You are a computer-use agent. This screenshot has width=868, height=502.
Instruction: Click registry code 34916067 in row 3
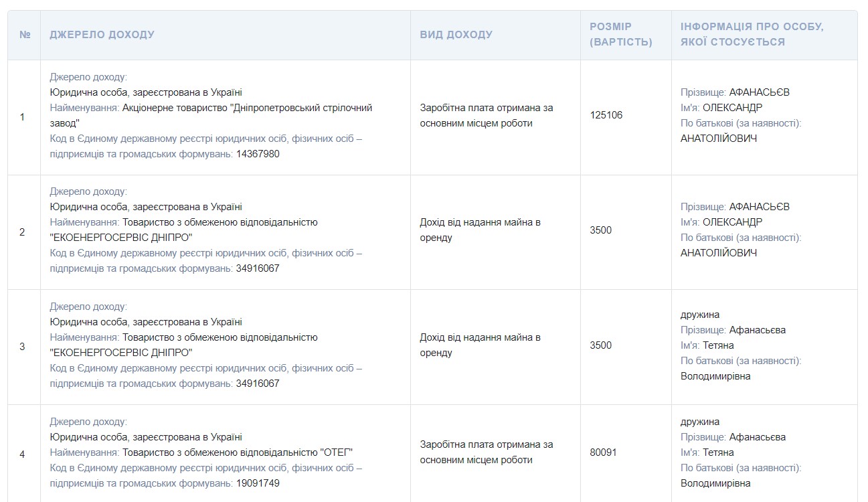[258, 384]
